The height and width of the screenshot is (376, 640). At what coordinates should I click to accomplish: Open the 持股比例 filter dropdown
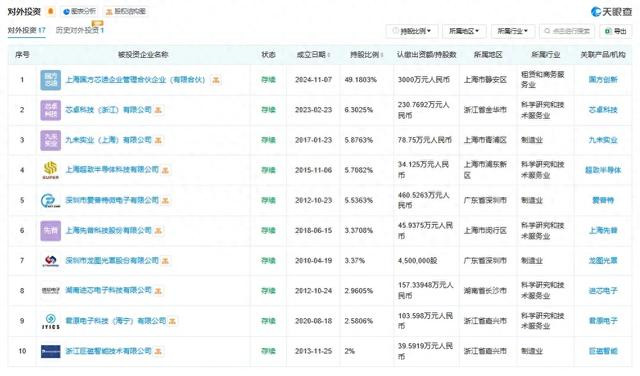411,31
